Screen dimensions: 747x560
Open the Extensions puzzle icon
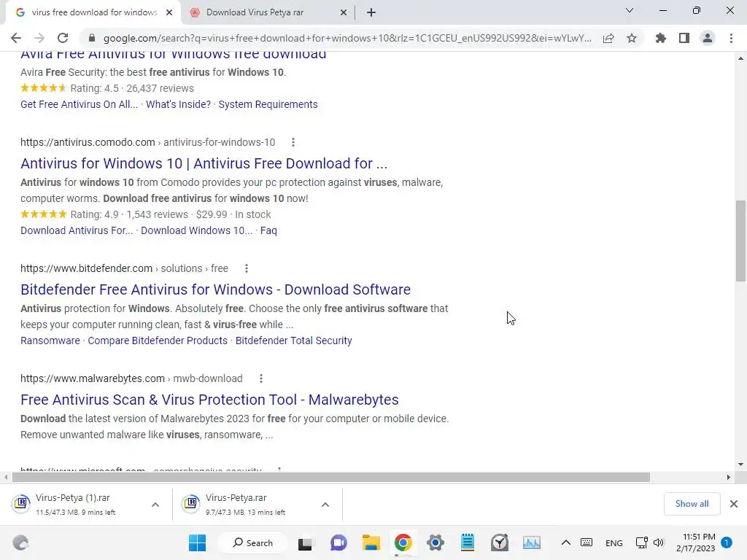(660, 38)
